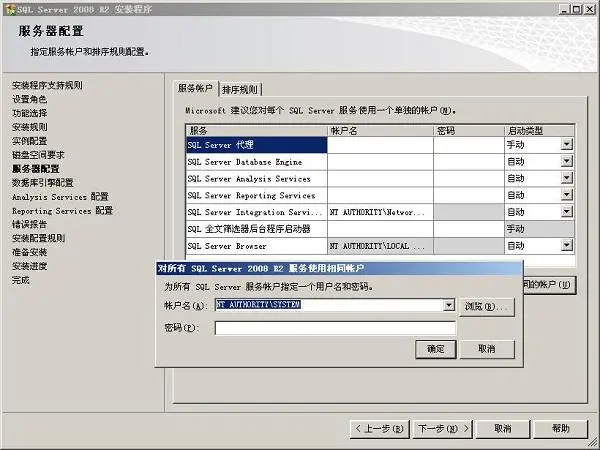The height and width of the screenshot is (450, 600).
Task: Click 服务器配置 step in sidebar
Action: point(36,169)
